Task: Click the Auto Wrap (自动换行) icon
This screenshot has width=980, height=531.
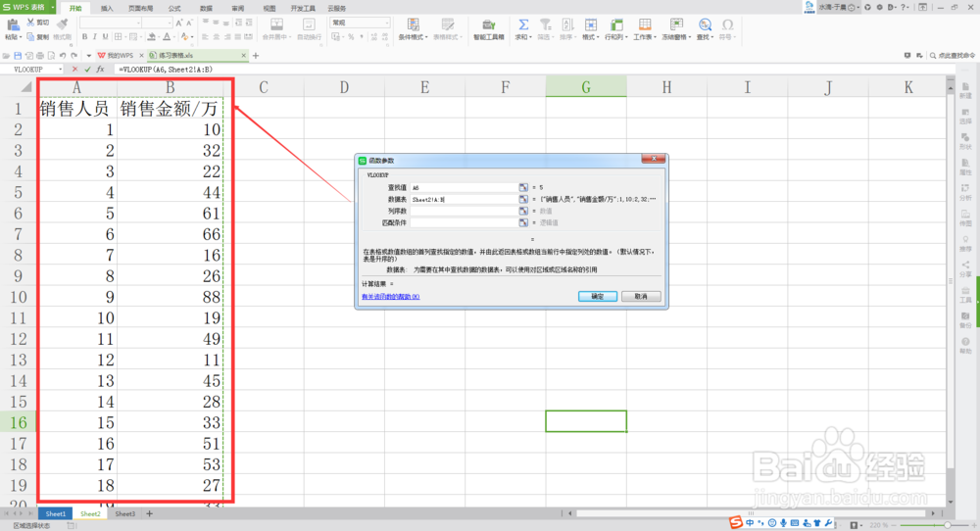Action: (309, 24)
